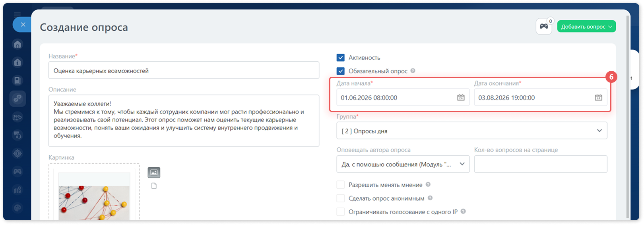This screenshot has width=644, height=225.
Task: Enable Разрешить менять мнение checkbox
Action: coord(341,185)
